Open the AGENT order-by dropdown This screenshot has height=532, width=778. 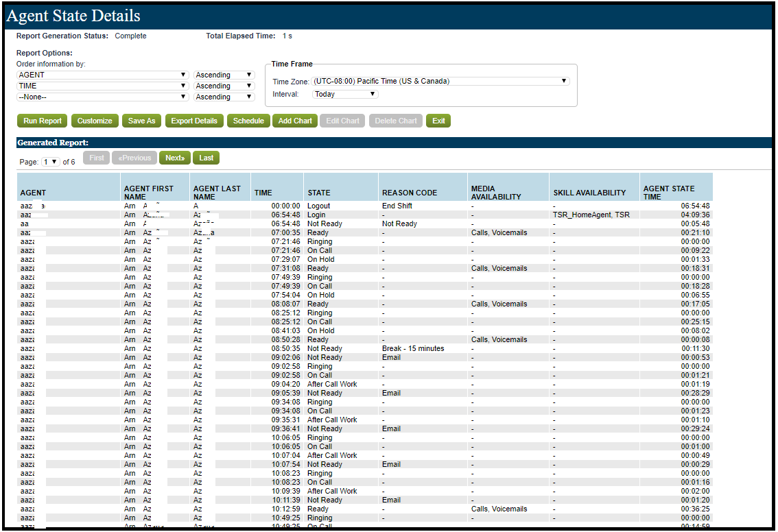[x=103, y=75]
